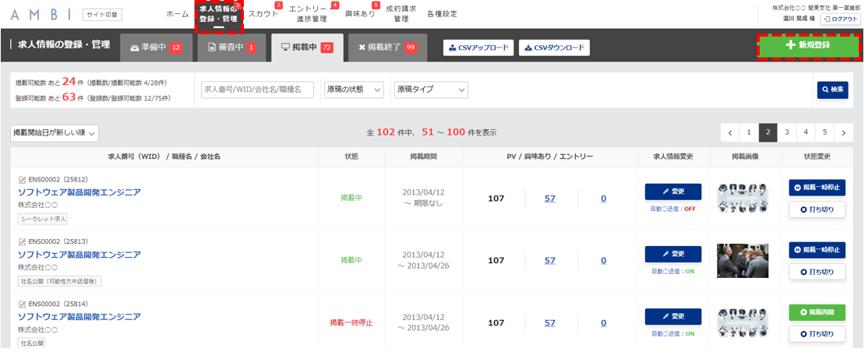Go to page 3
868x352 pixels.
click(787, 133)
